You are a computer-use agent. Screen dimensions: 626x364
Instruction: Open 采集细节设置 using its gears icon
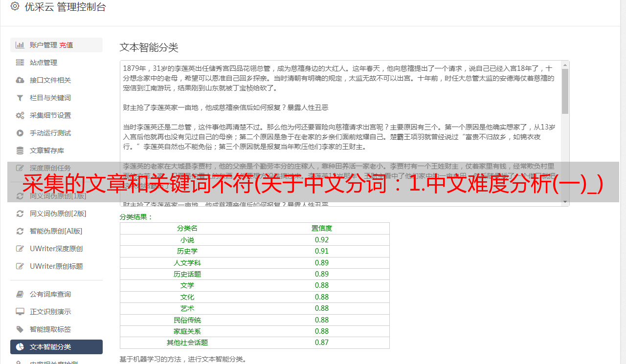[20, 115]
